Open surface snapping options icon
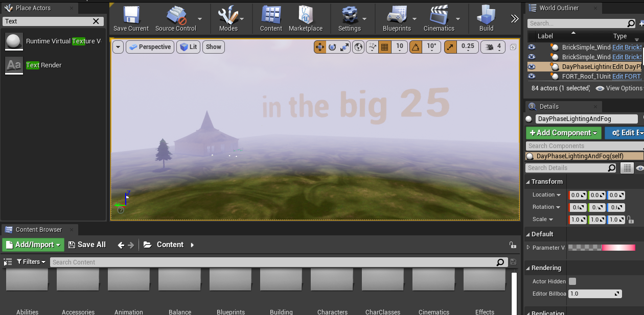The image size is (644, 315). tap(373, 47)
